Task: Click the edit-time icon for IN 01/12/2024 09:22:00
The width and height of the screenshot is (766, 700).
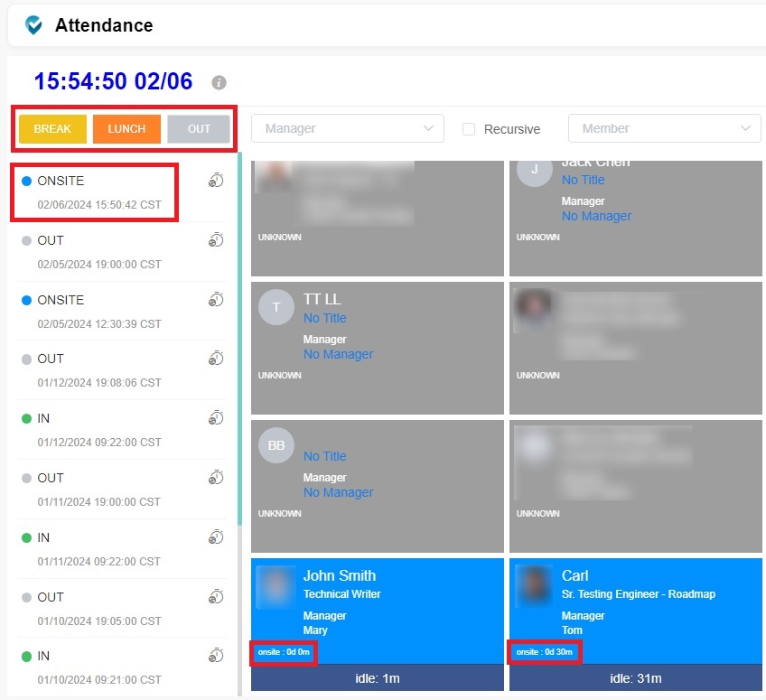Action: click(215, 418)
